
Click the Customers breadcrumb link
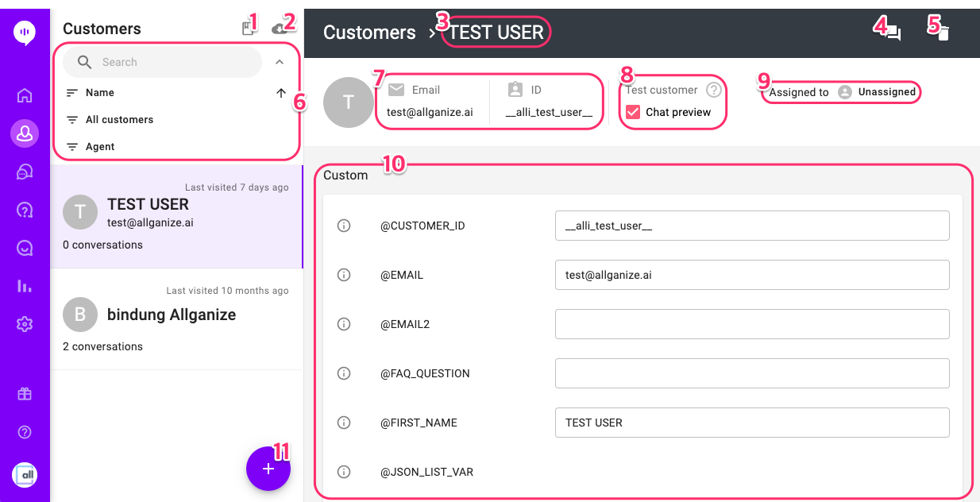coord(369,33)
